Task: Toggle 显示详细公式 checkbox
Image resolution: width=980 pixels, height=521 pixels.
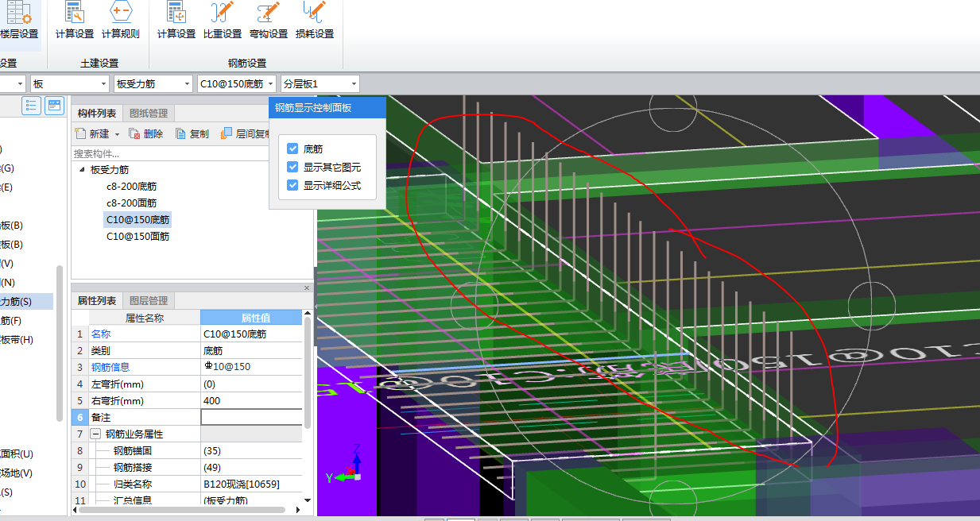Action: pyautogui.click(x=292, y=185)
